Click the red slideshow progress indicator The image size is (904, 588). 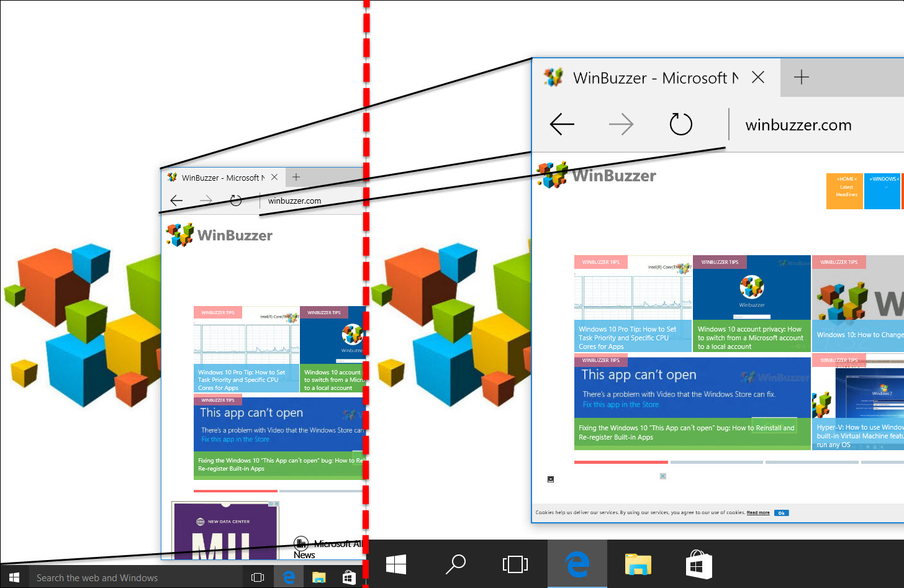coord(621,461)
